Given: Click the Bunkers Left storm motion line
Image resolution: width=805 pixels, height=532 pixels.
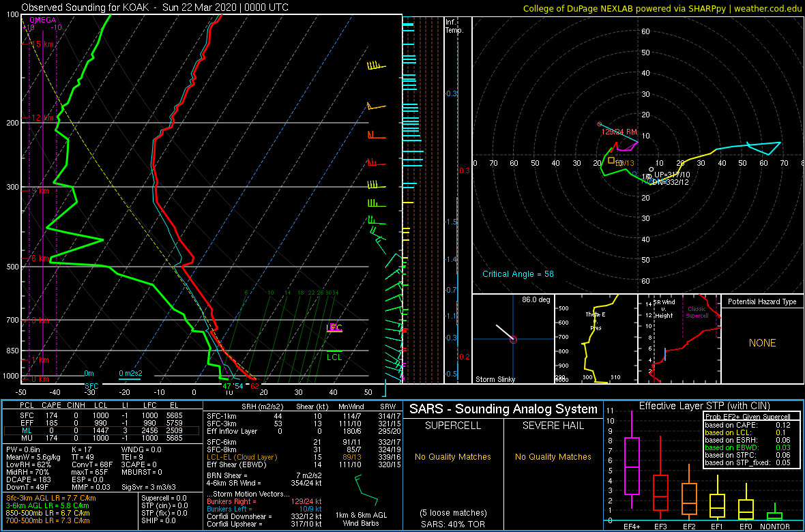Looking at the screenshot, I should pyautogui.click(x=263, y=508).
